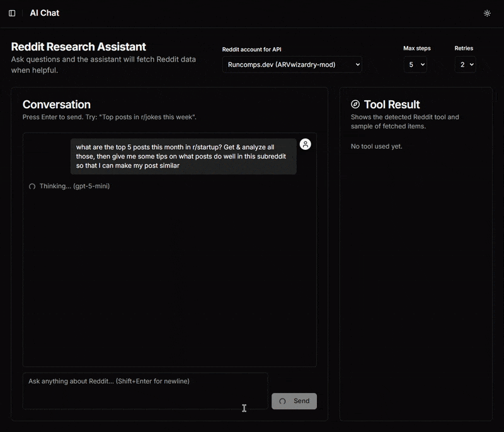This screenshot has height=432, width=504.
Task: Click the Reddit Research Assistant heading
Action: 79,47
